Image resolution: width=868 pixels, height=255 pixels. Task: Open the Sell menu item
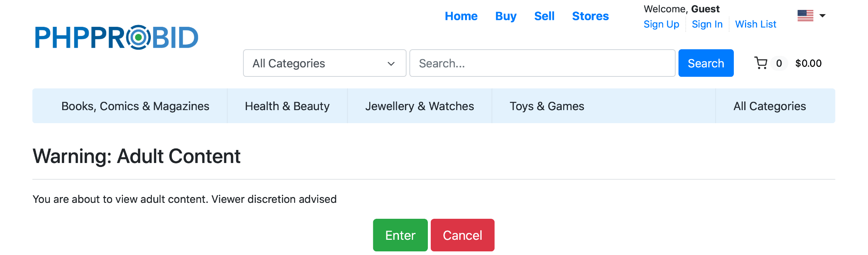[x=544, y=16]
